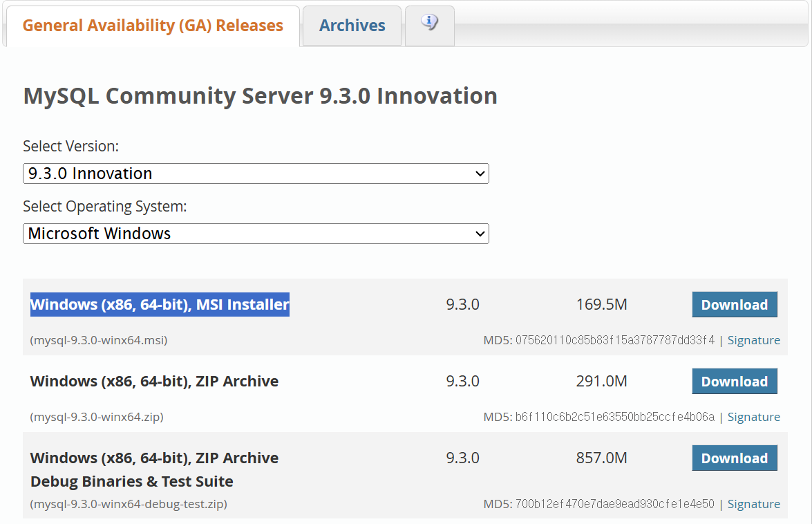The width and height of the screenshot is (812, 524).
Task: Open Signature link for mysql-9.3.0-winx64.msi
Action: pyautogui.click(x=753, y=340)
